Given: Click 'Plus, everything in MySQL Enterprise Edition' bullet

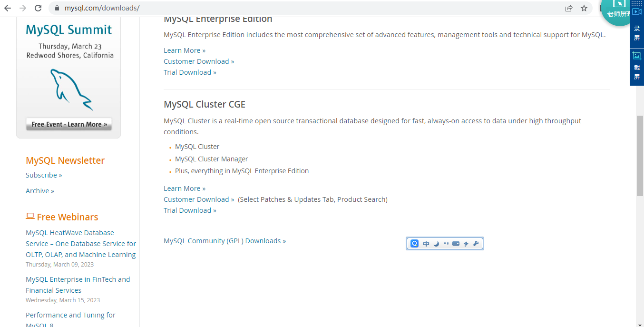Looking at the screenshot, I should click(x=242, y=171).
